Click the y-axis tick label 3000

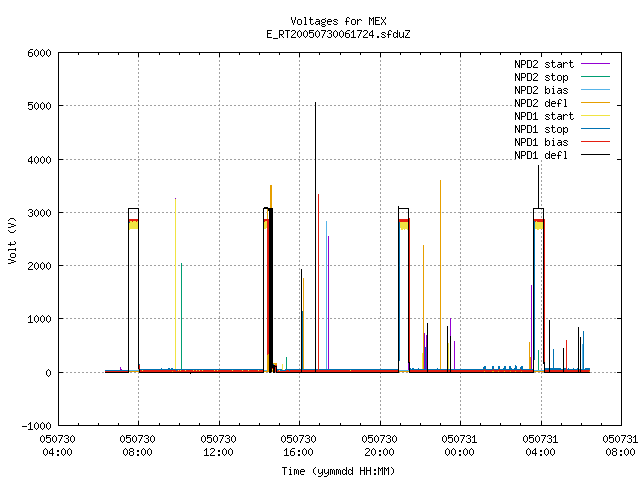39,213
